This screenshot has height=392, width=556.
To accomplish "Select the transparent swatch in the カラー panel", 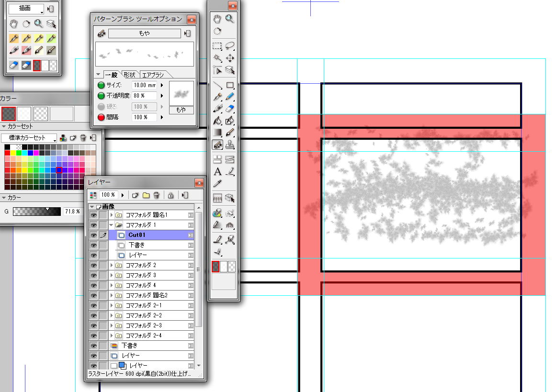I will click(40, 114).
